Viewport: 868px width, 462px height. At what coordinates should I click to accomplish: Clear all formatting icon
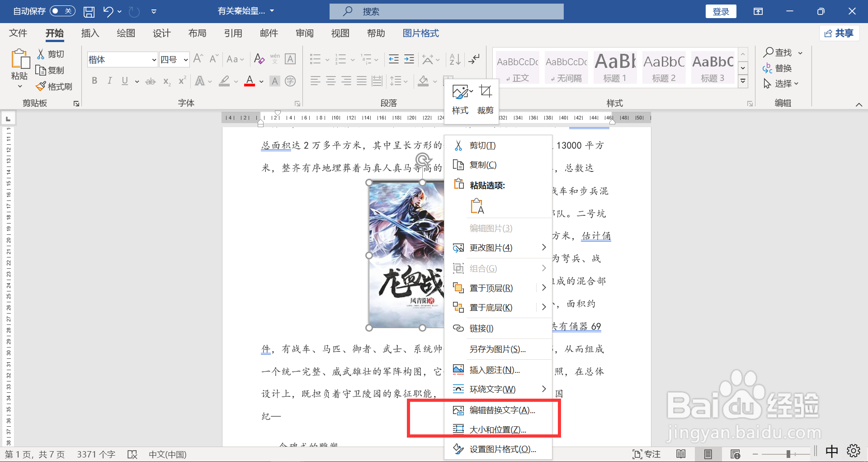click(259, 59)
